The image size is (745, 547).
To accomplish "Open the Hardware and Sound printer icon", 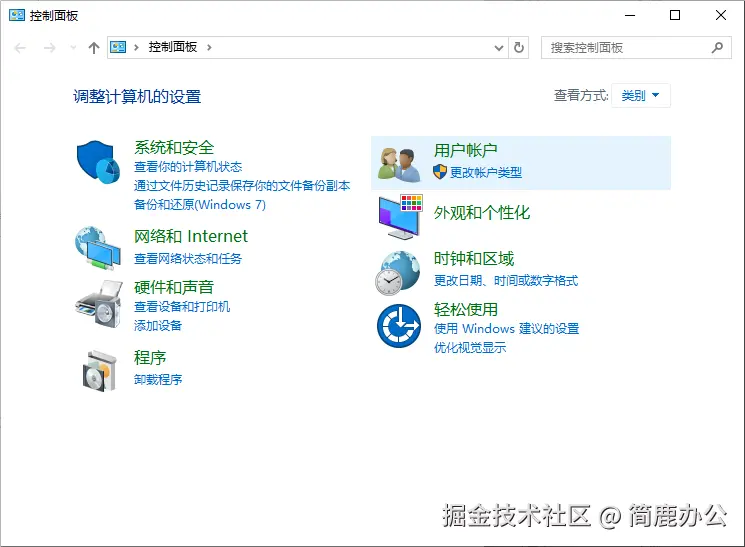I will [99, 304].
